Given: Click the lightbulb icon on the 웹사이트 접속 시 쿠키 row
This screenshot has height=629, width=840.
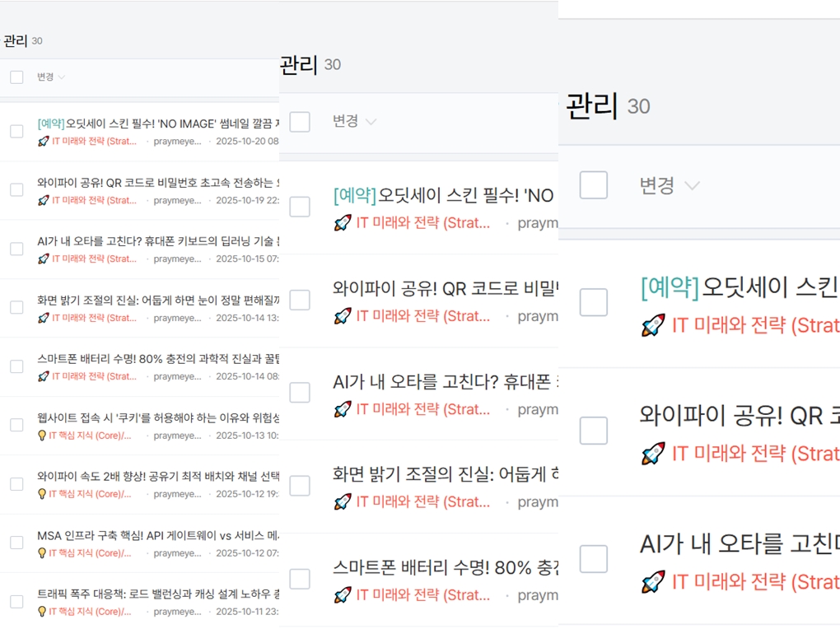Looking at the screenshot, I should click(42, 436).
